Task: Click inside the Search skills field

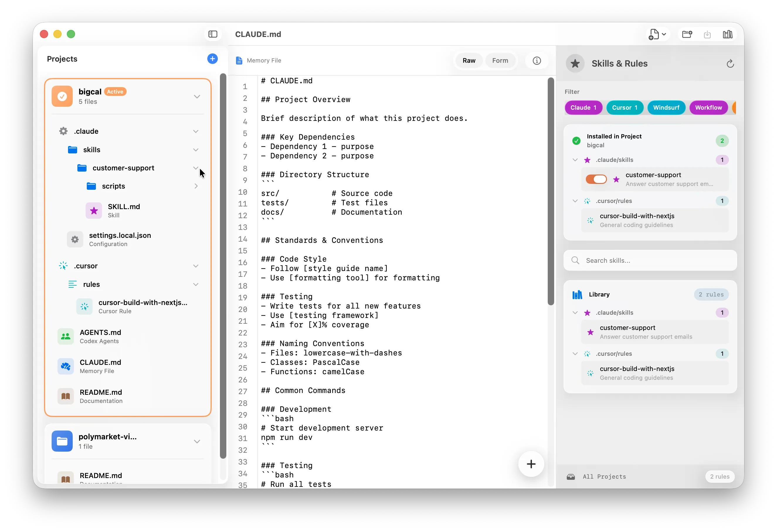Action: point(650,260)
